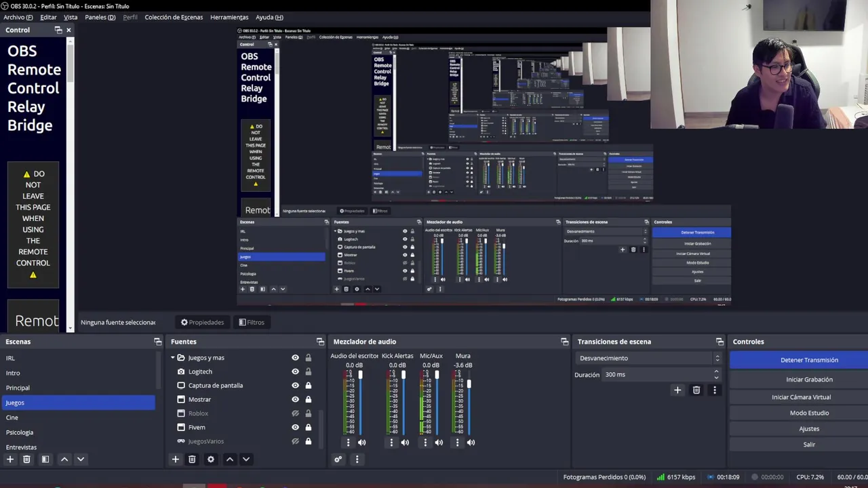Move the selected scene down
Screen dimensions: 868x488
tap(81, 460)
